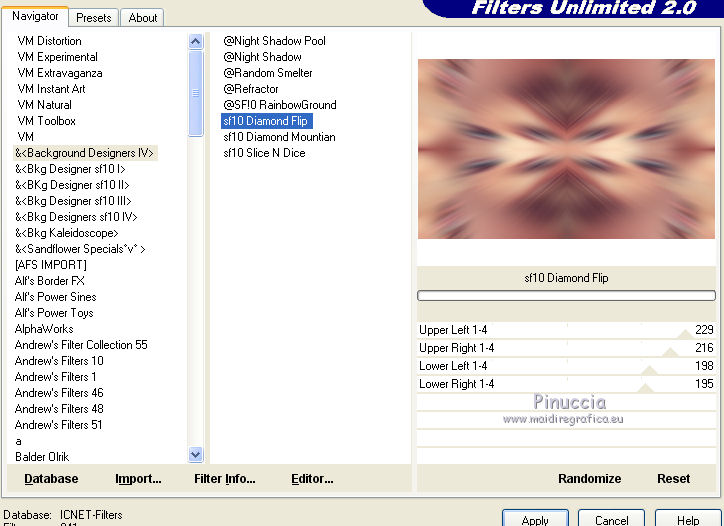
Task: Choose the @Refractor filter
Action: point(251,89)
